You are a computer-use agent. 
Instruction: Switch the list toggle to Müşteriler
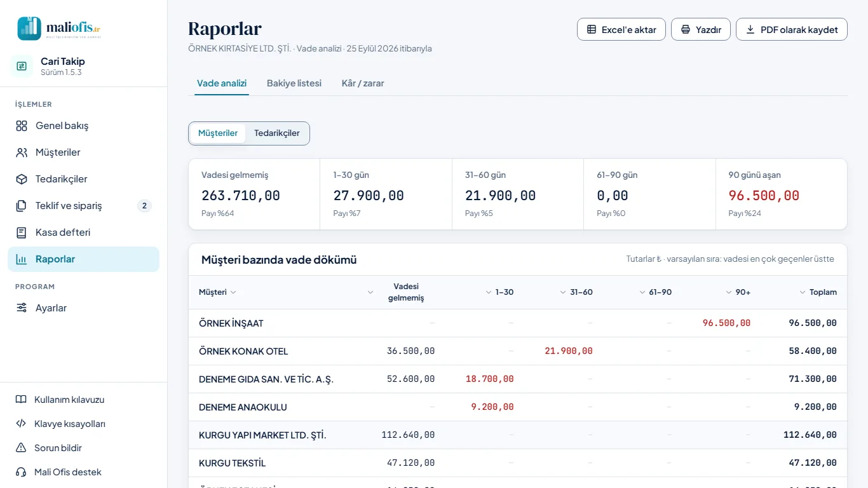point(218,133)
